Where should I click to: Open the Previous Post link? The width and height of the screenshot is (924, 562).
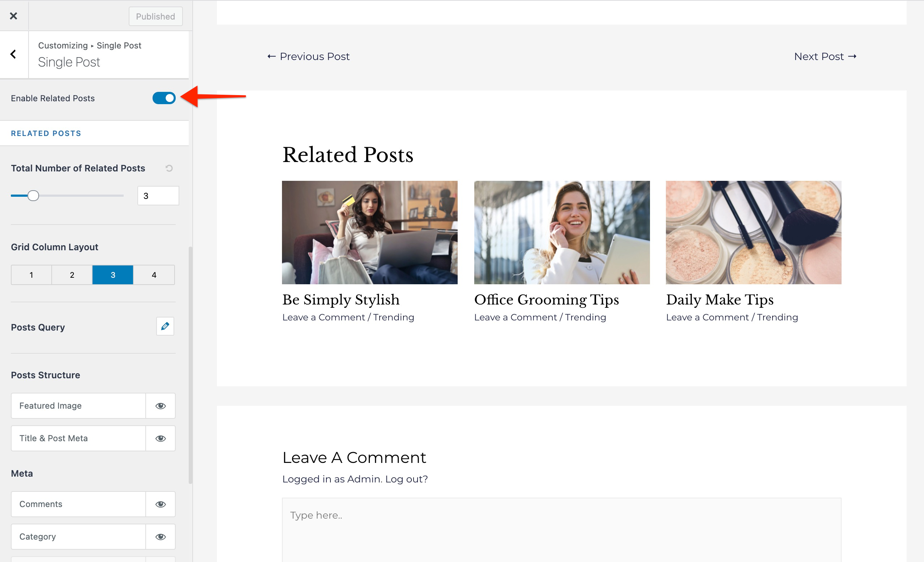point(308,56)
